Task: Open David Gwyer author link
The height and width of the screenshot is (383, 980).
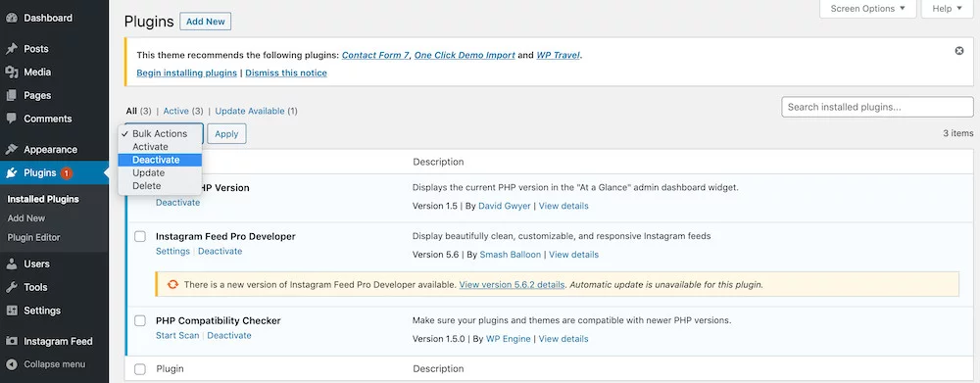Action: tap(505, 206)
